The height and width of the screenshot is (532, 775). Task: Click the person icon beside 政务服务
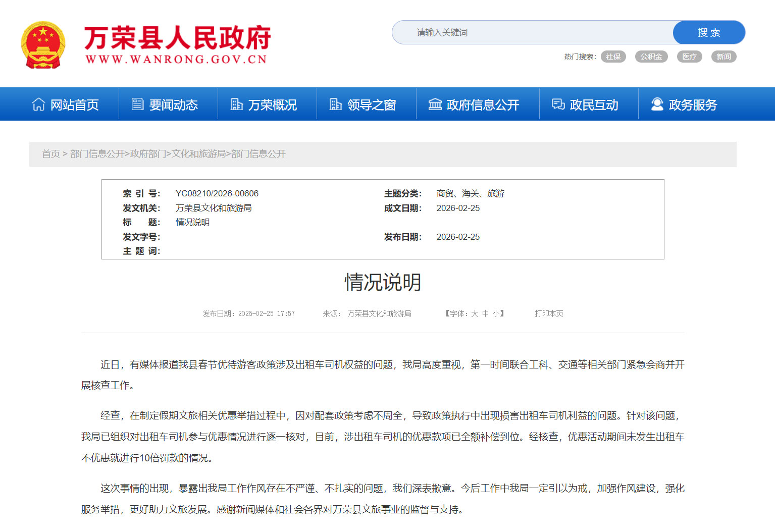click(657, 104)
